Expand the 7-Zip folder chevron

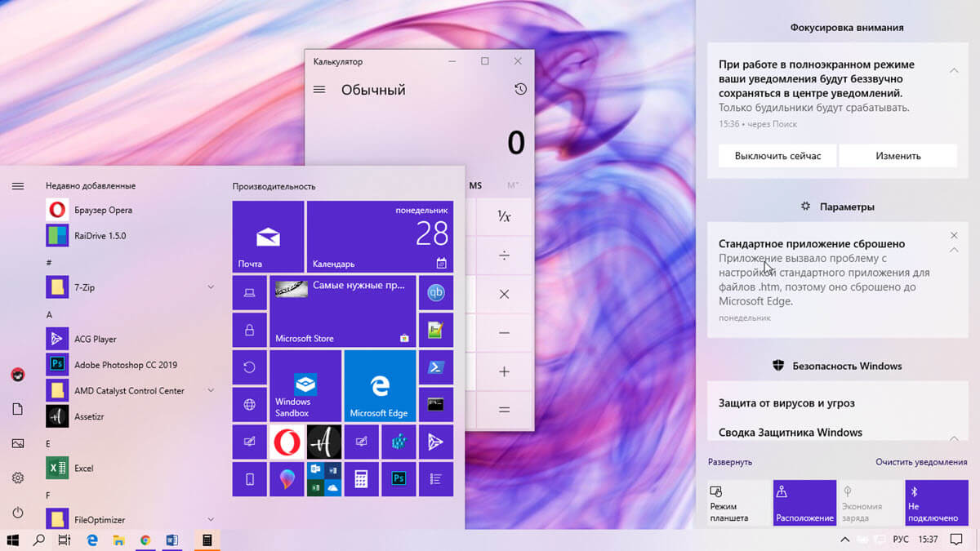[211, 287]
